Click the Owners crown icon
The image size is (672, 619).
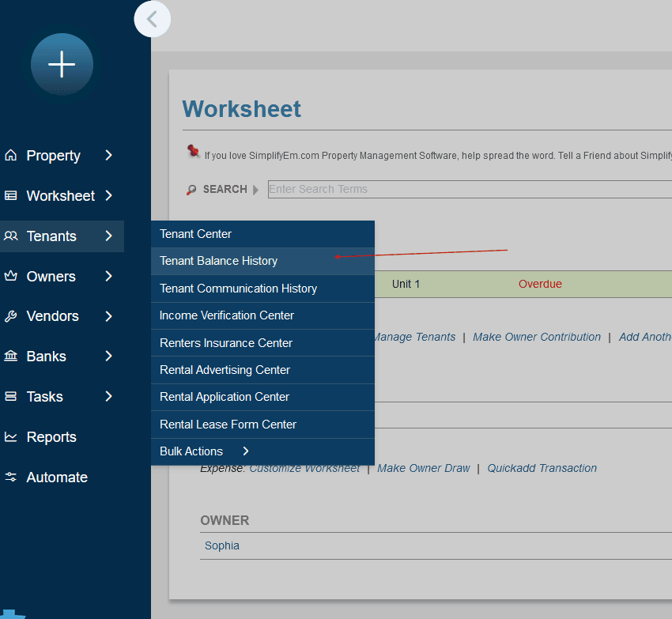point(11,276)
